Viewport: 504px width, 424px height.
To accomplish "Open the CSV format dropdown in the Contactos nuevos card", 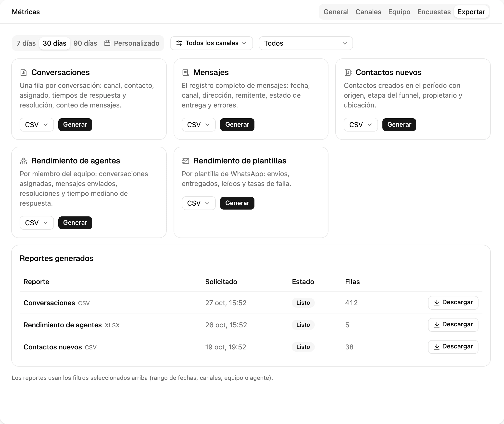I will point(361,125).
